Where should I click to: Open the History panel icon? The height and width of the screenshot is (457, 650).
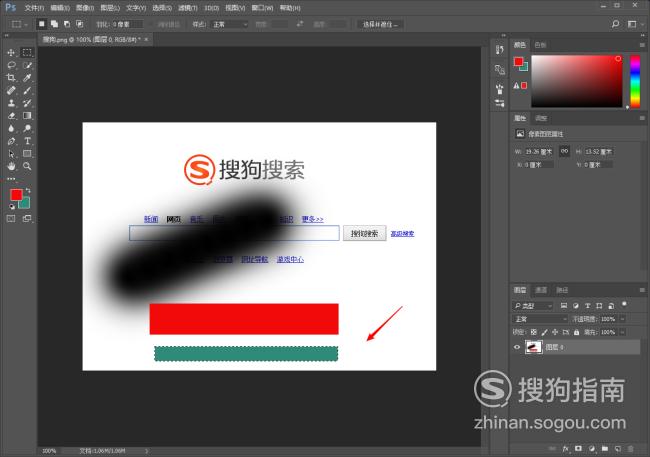500,50
